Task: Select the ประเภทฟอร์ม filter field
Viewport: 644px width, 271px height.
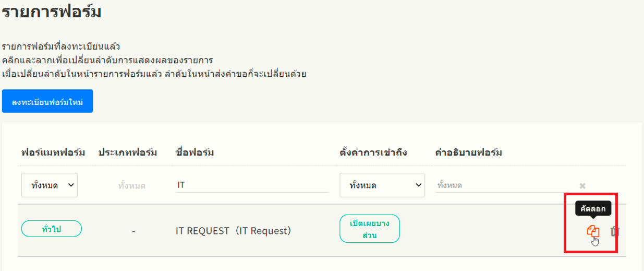Action: click(x=132, y=185)
